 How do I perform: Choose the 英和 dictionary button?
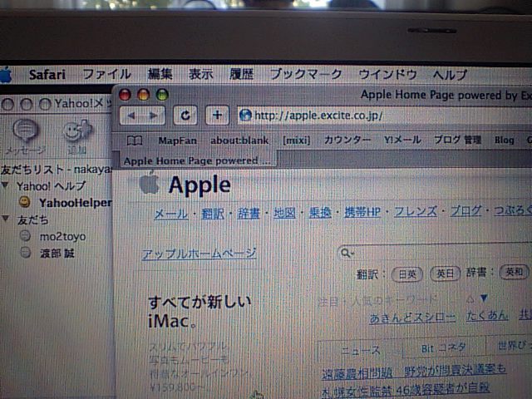click(514, 272)
